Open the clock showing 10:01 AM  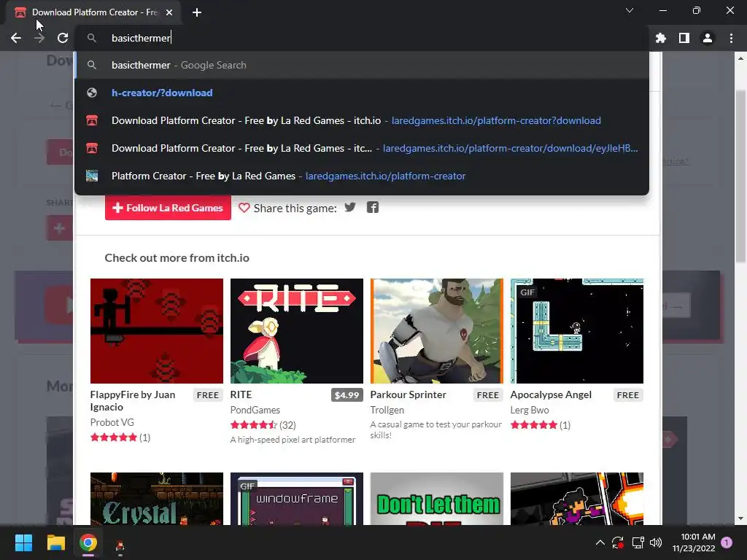click(694, 542)
